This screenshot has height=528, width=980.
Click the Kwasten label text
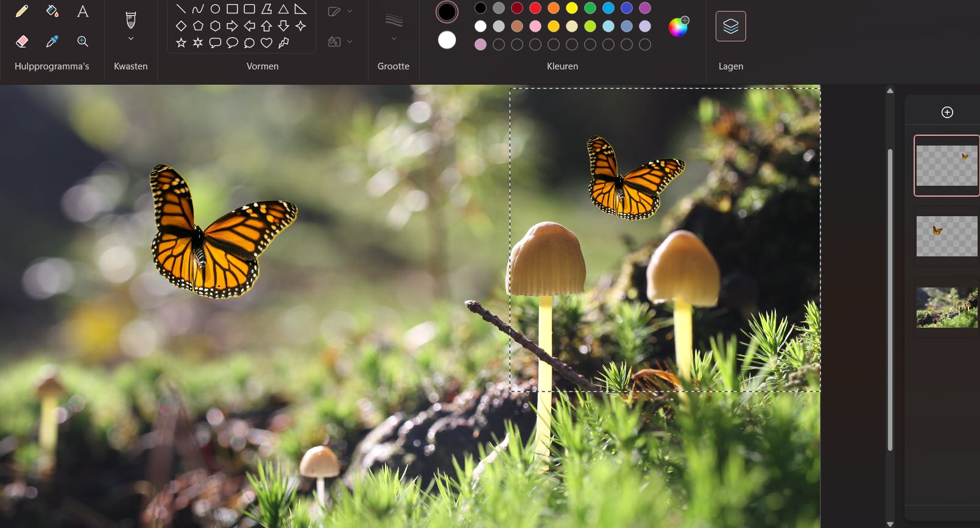point(131,66)
